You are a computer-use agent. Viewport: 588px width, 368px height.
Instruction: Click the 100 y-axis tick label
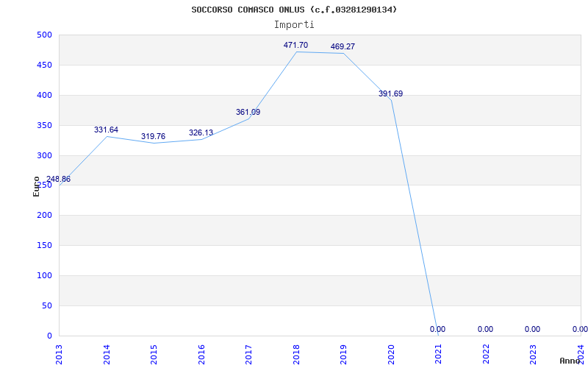[44, 275]
